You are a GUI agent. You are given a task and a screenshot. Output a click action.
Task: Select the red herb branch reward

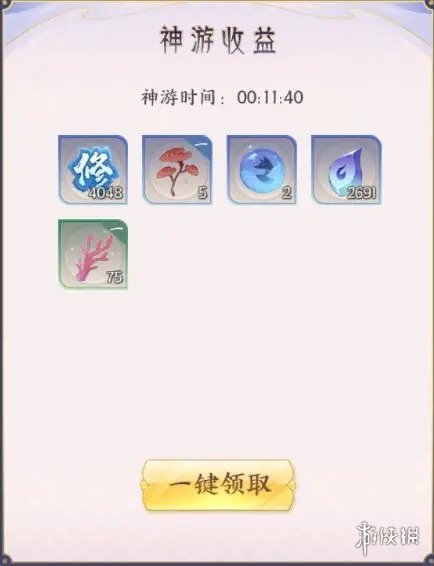177,170
